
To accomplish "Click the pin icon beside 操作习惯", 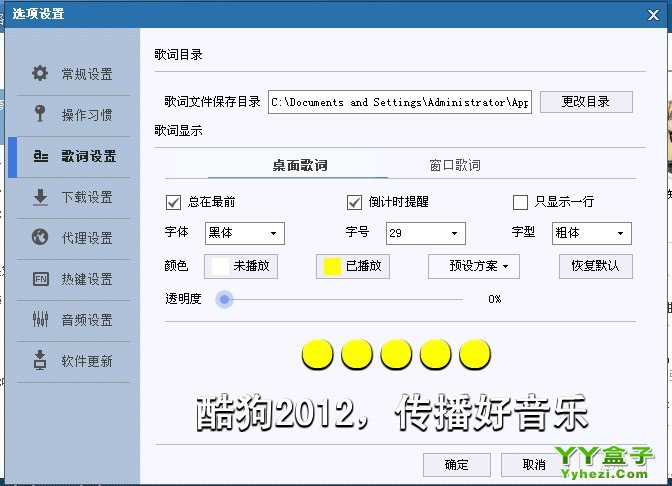I will [x=40, y=114].
